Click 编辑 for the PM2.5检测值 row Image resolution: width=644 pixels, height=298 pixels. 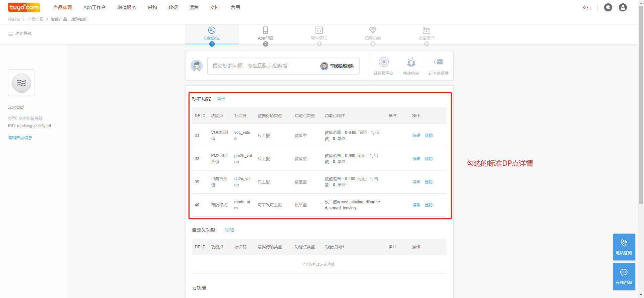pyautogui.click(x=416, y=159)
